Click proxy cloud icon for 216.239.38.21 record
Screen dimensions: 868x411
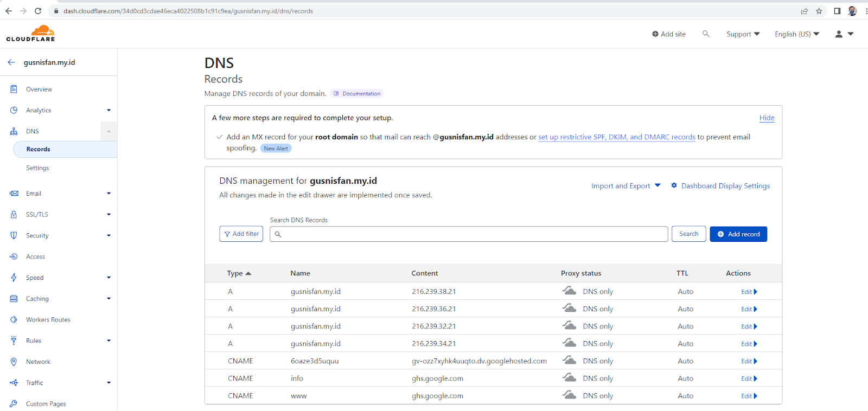coord(569,291)
